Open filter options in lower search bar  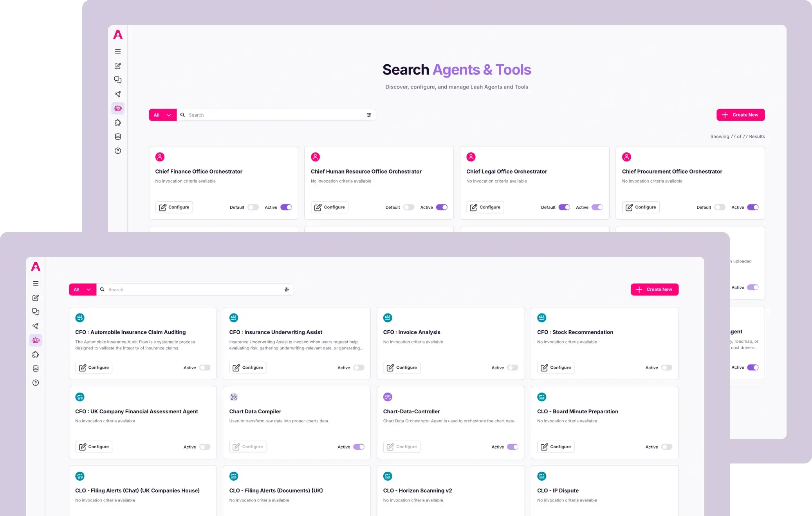click(287, 290)
